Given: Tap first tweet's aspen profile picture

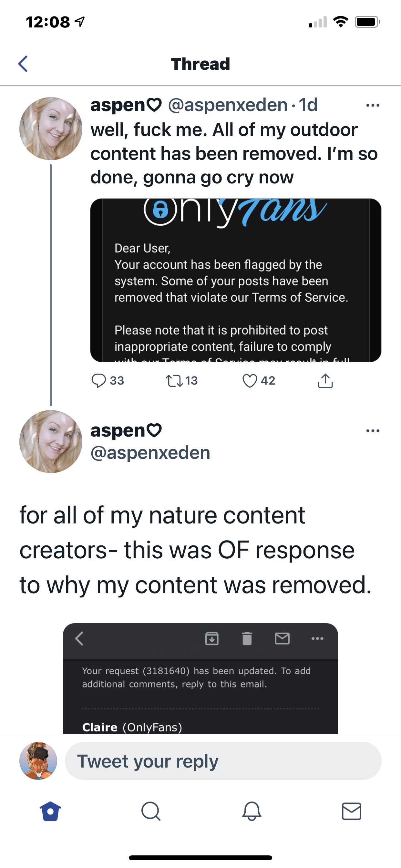Looking at the screenshot, I should click(51, 129).
